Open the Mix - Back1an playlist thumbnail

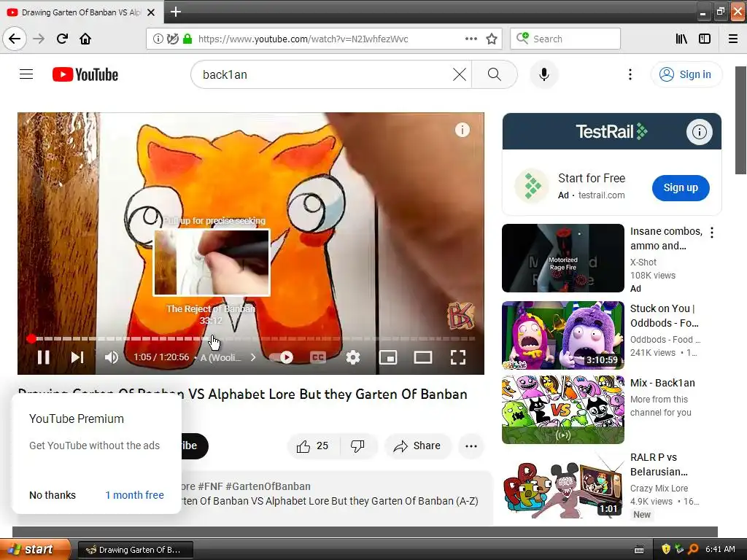(562, 410)
